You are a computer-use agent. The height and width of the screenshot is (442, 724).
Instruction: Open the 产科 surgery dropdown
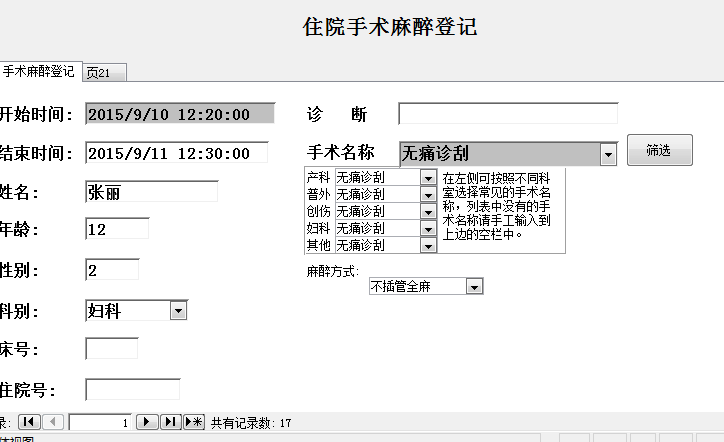(x=429, y=178)
